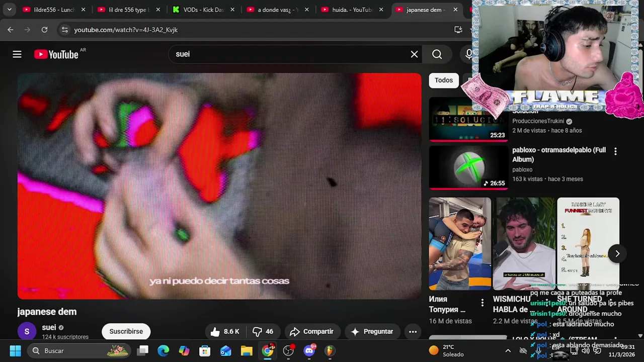Screen dimensions: 644x362
Task: Click the install/cast icon in address bar
Action: 458,30
